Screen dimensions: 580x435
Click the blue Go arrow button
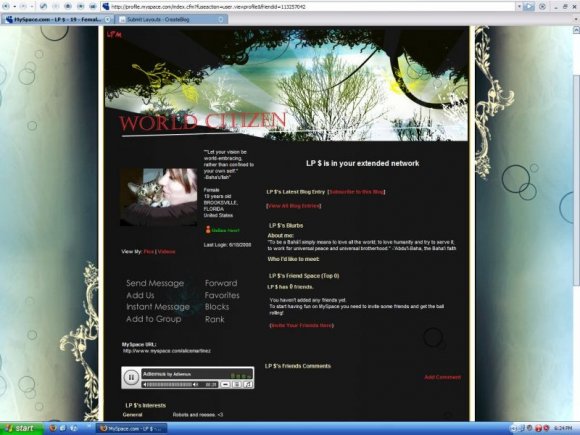point(529,6)
